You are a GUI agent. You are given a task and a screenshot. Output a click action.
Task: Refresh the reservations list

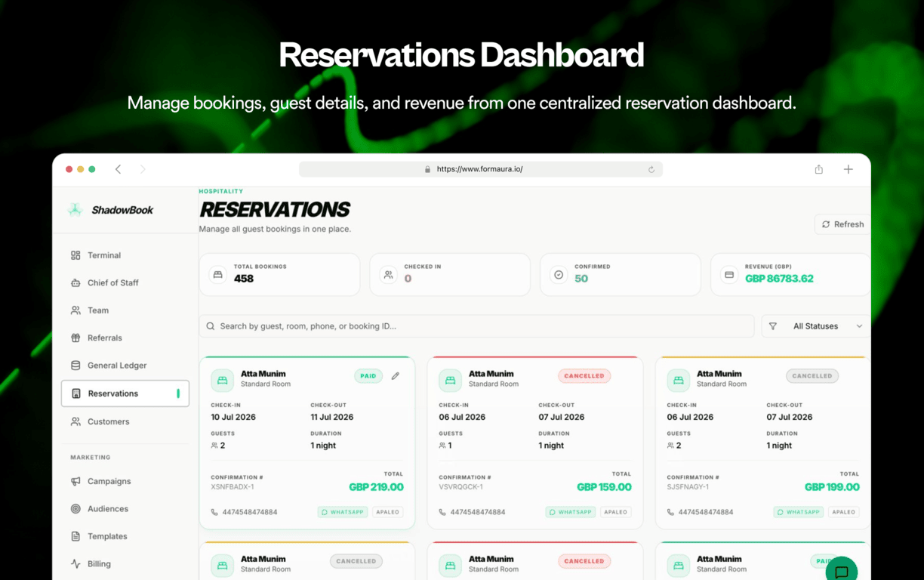pyautogui.click(x=842, y=224)
